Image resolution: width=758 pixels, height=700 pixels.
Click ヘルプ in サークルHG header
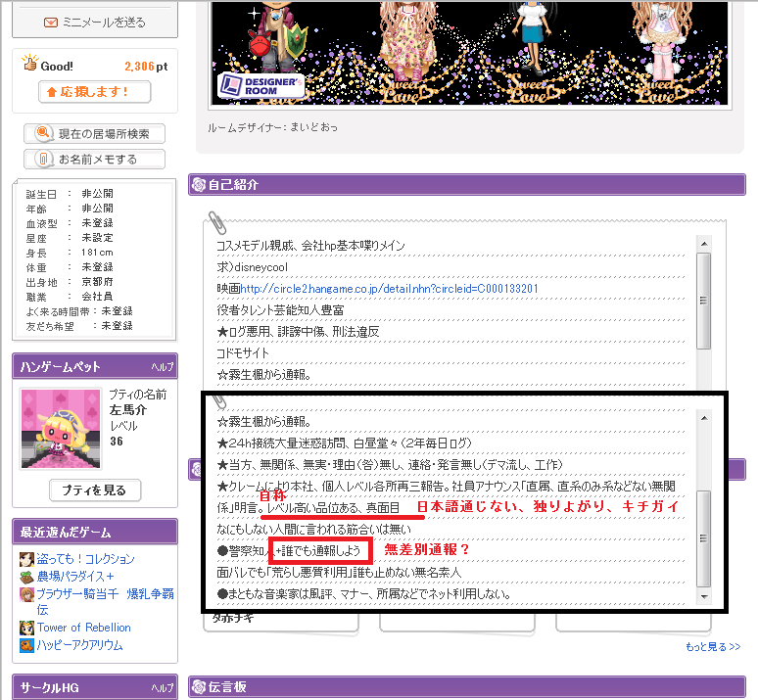coord(163,687)
